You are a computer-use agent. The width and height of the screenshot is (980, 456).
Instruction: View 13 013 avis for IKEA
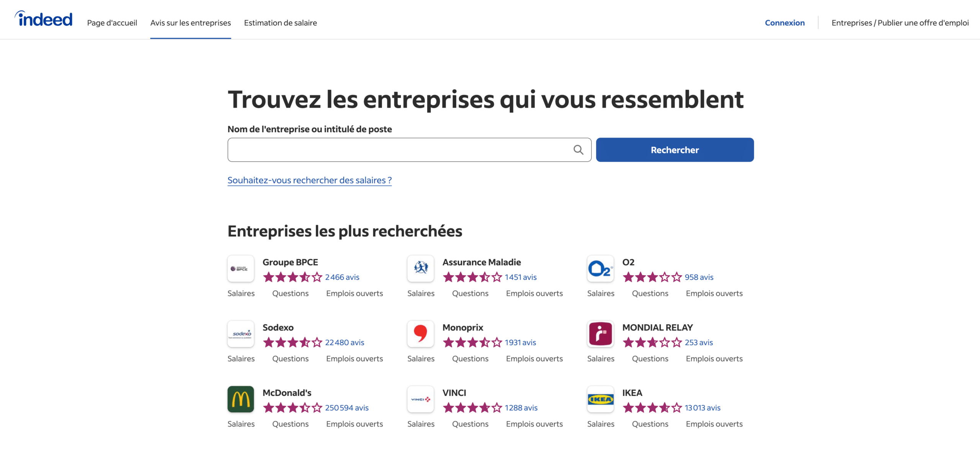point(703,408)
